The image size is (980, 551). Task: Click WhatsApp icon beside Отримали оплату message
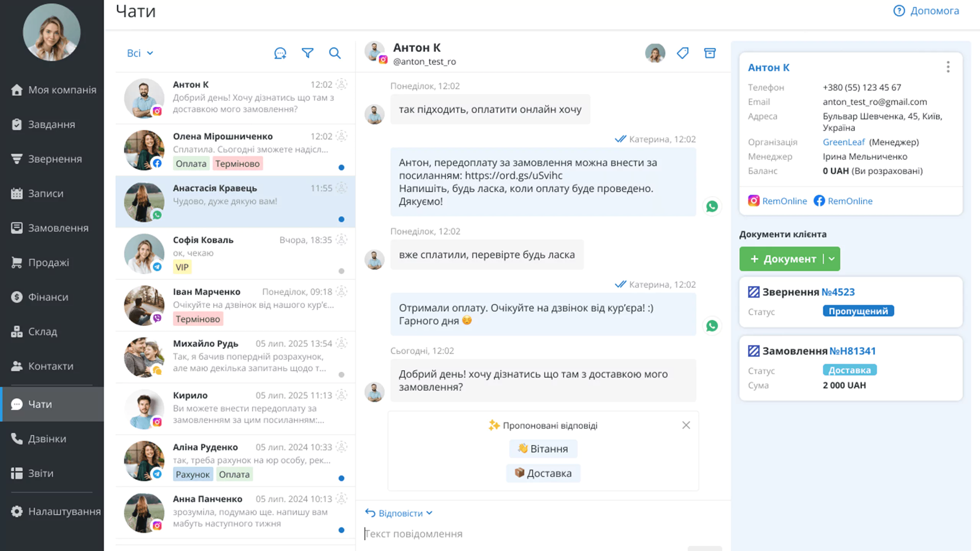(712, 326)
